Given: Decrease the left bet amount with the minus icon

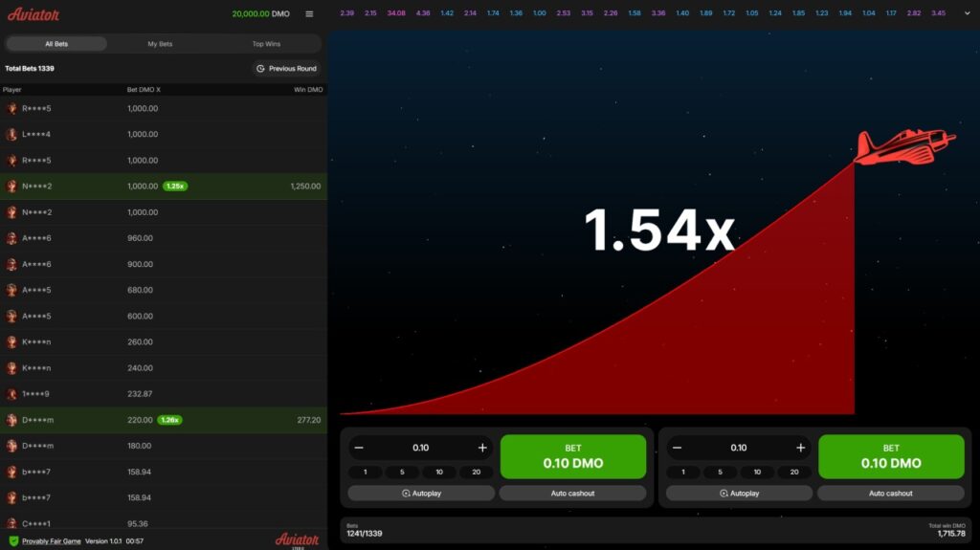Looking at the screenshot, I should 359,448.
